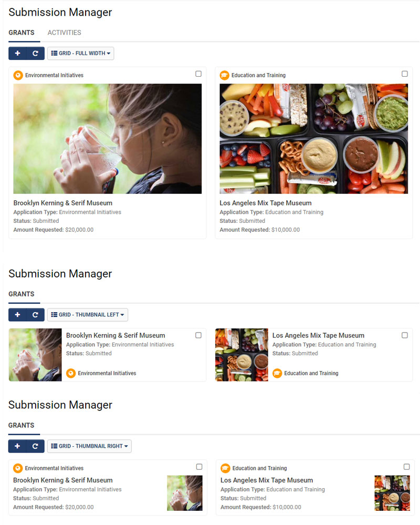
Task: Click the large girl drinking water image
Action: pyautogui.click(x=107, y=139)
